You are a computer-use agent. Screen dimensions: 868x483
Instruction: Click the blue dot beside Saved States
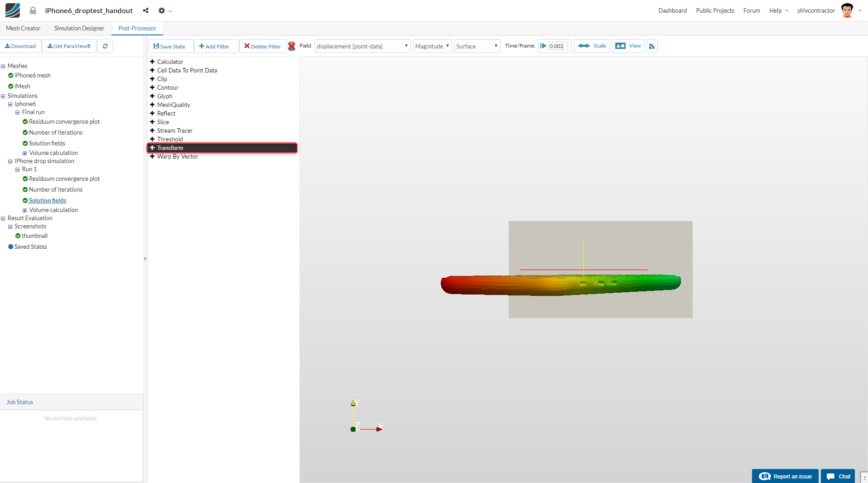(11, 247)
